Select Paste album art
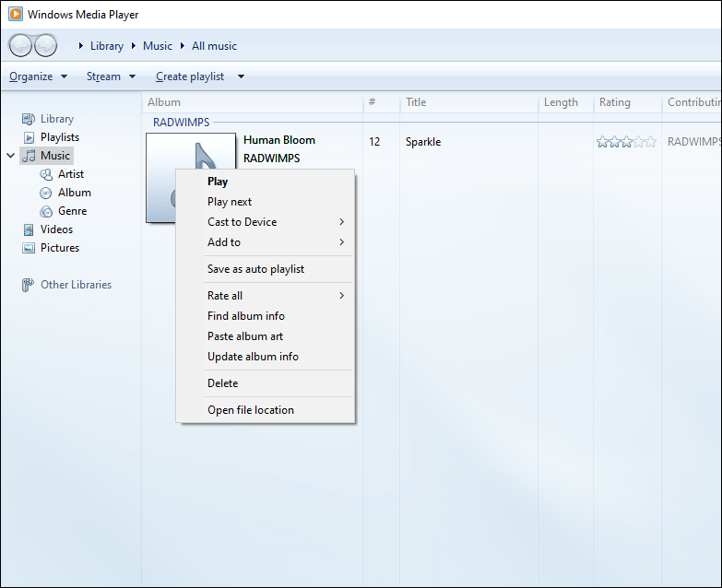This screenshot has height=588, width=722. point(266,335)
